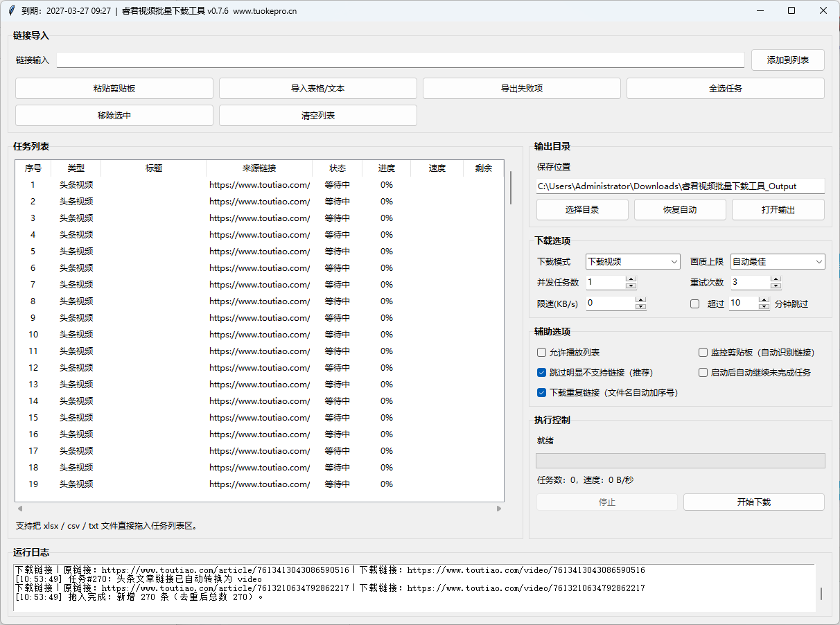Click the task list scroll-right arrow
The width and height of the screenshot is (840, 625).
[499, 509]
